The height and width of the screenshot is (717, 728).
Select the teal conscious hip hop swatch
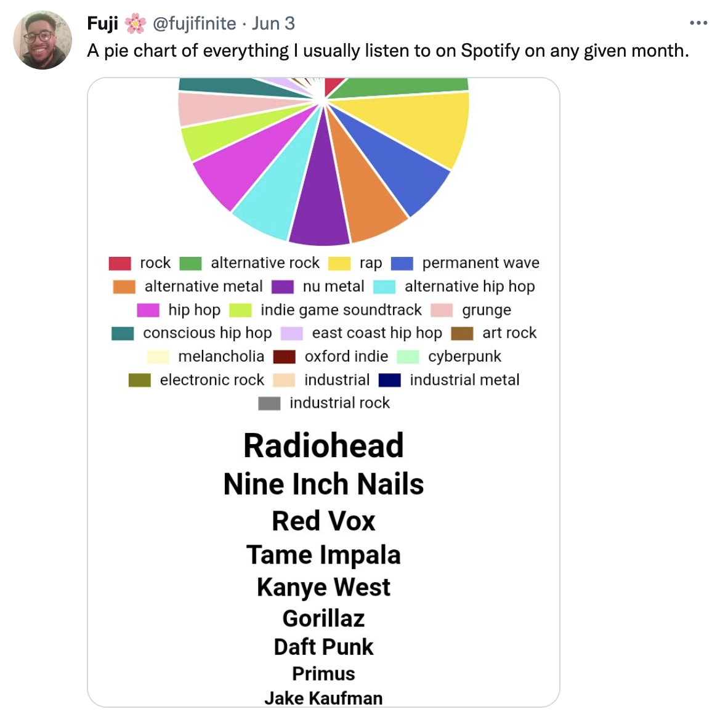point(124,333)
